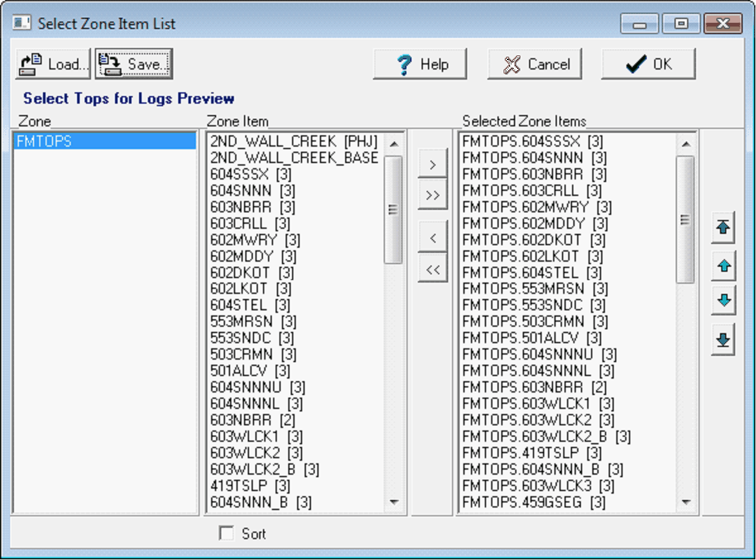Click the move-to-bottom arrow icon
Screen dimensions: 756x560
click(723, 339)
